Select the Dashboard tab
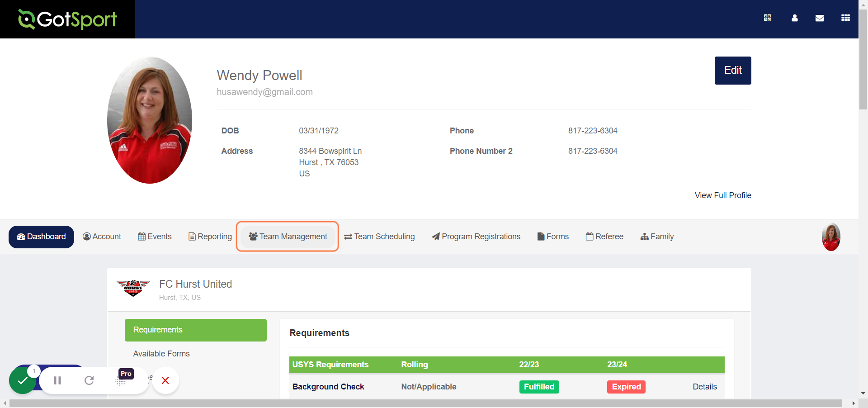The width and height of the screenshot is (868, 408). coord(41,237)
